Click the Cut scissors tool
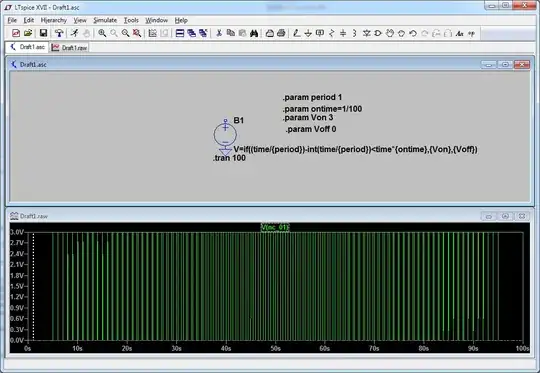 click(x=219, y=33)
